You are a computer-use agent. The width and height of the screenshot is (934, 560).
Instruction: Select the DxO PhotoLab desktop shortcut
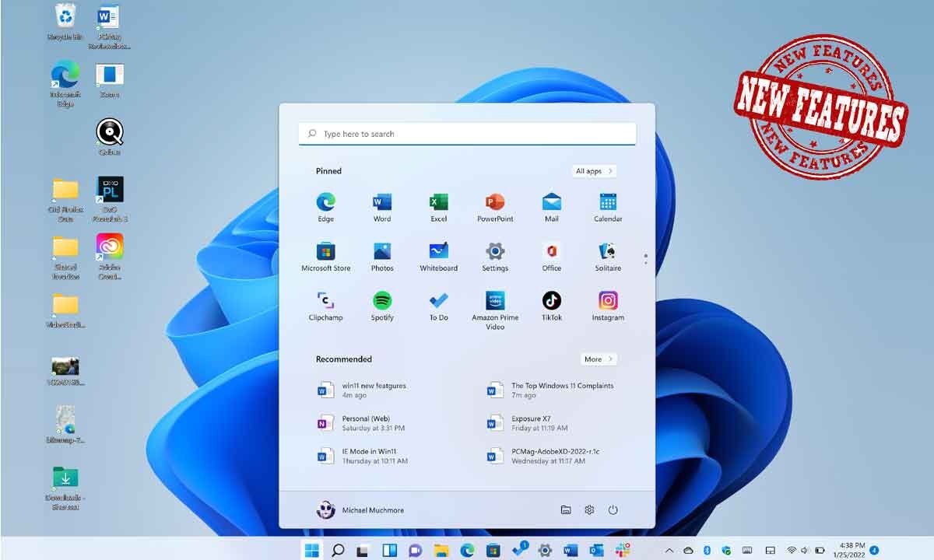coord(110,200)
